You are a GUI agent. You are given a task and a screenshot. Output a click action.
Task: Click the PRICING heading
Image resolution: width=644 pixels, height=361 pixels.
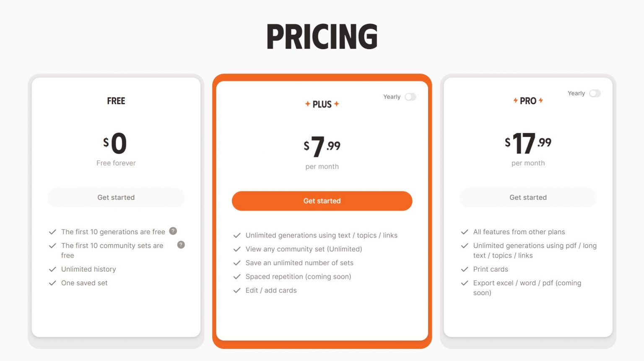click(322, 37)
